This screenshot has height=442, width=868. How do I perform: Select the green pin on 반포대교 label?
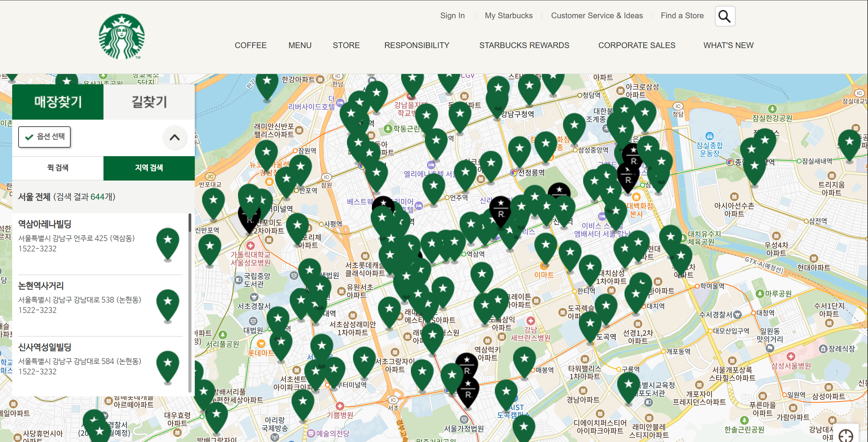[x=213, y=204]
